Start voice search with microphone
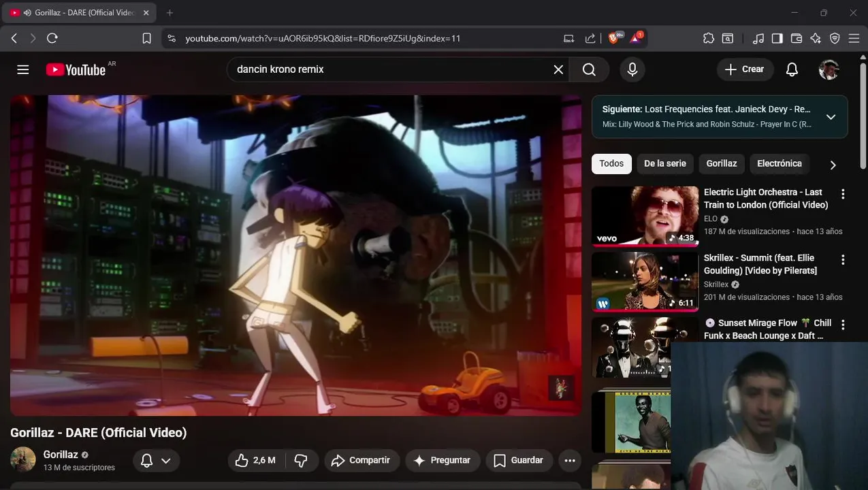This screenshot has height=490, width=868. [632, 69]
